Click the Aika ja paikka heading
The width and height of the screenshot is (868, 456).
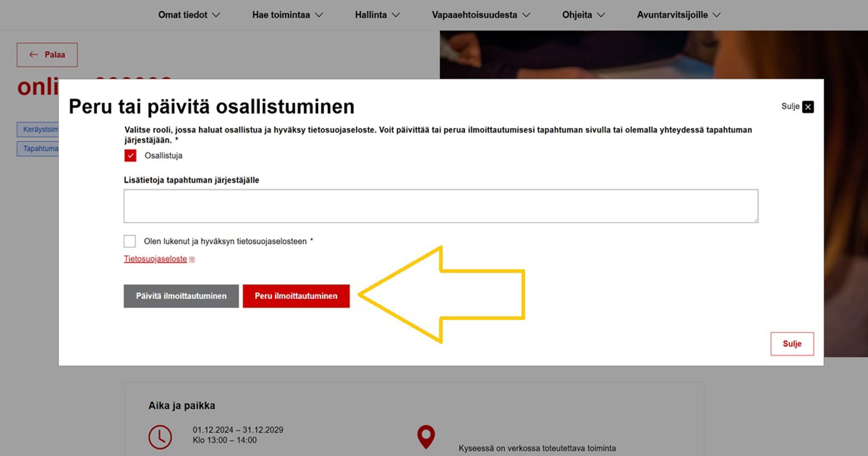tap(182, 406)
